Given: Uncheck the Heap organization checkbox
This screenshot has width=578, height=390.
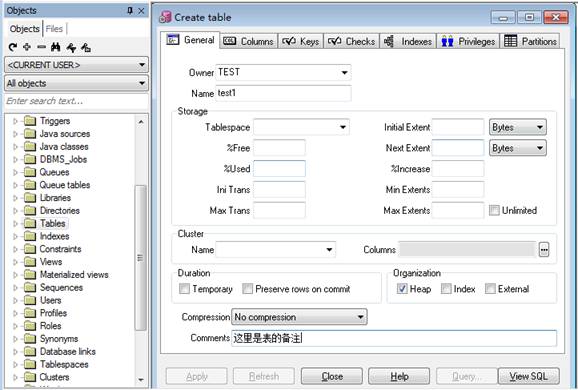Looking at the screenshot, I should tap(402, 289).
